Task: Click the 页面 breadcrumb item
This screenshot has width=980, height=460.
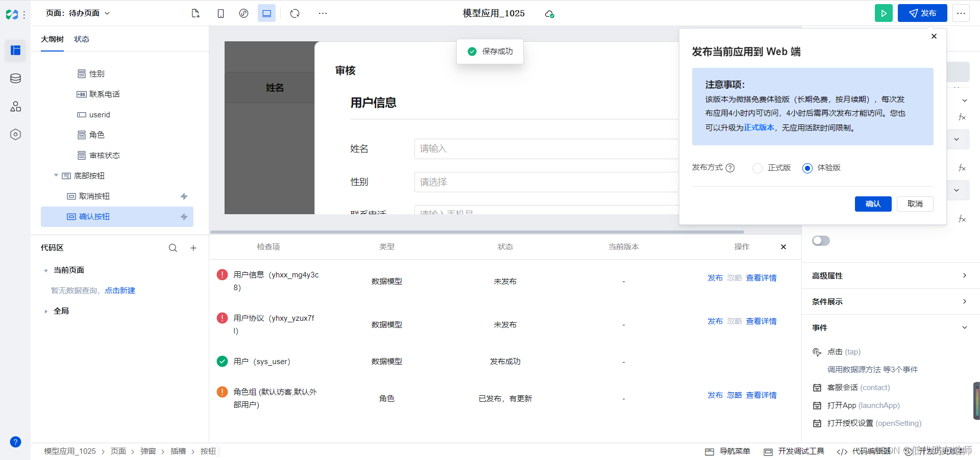Action: [118, 451]
